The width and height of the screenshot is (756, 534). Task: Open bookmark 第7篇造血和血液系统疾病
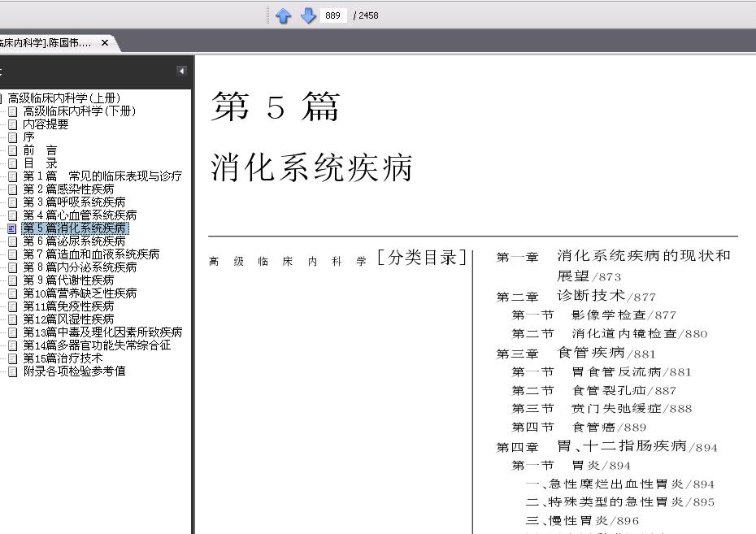point(91,254)
